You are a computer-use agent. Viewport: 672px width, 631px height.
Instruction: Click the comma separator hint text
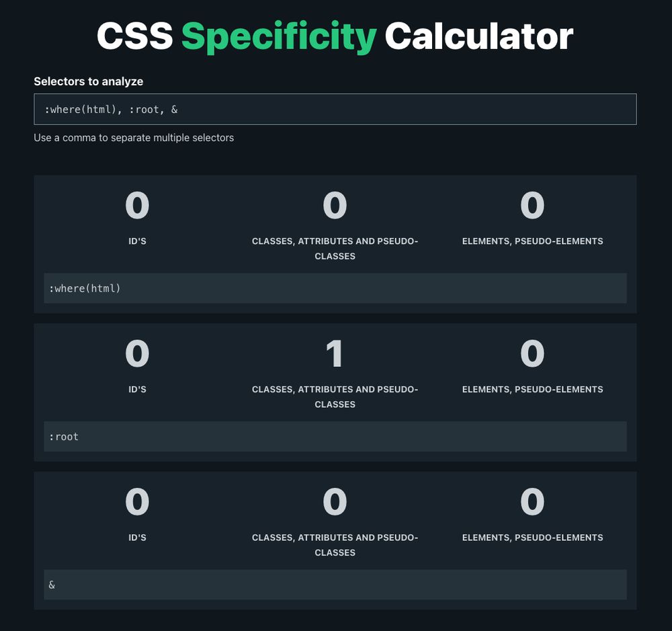coord(134,138)
